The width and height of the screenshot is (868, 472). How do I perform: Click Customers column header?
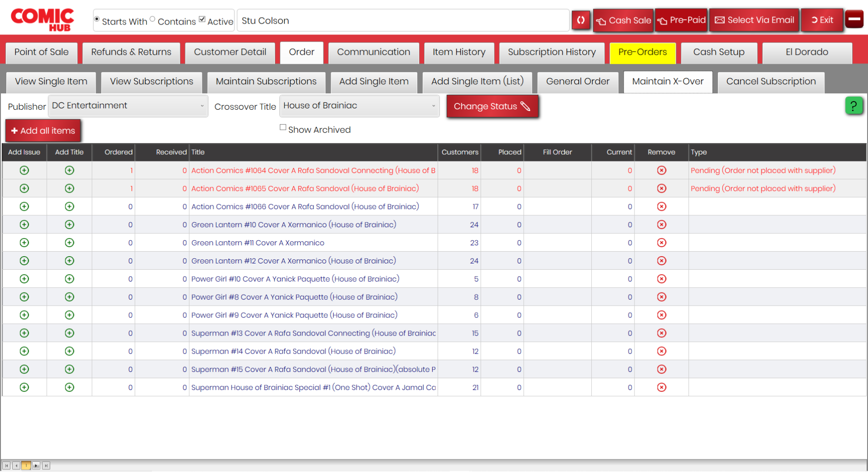coord(459,152)
